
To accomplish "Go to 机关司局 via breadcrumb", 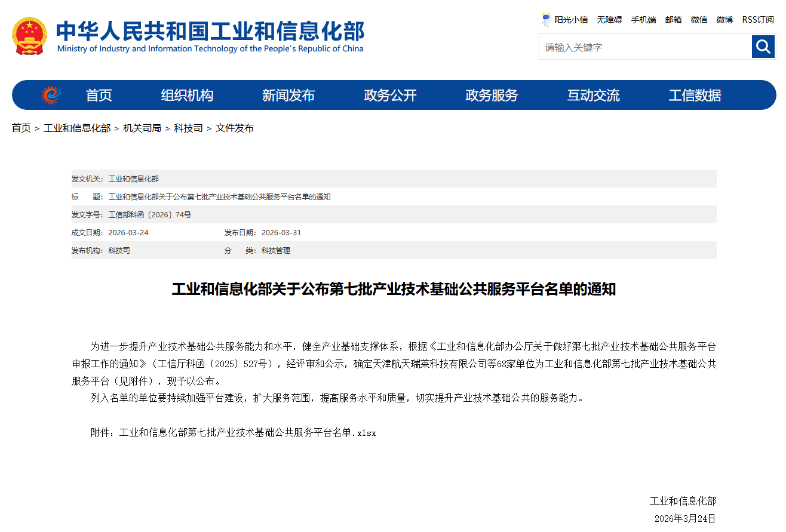I will [142, 128].
